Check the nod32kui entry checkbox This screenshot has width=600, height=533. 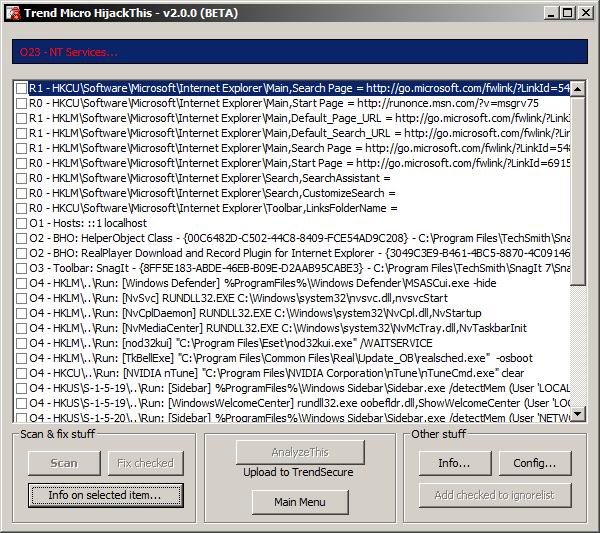tap(21, 343)
